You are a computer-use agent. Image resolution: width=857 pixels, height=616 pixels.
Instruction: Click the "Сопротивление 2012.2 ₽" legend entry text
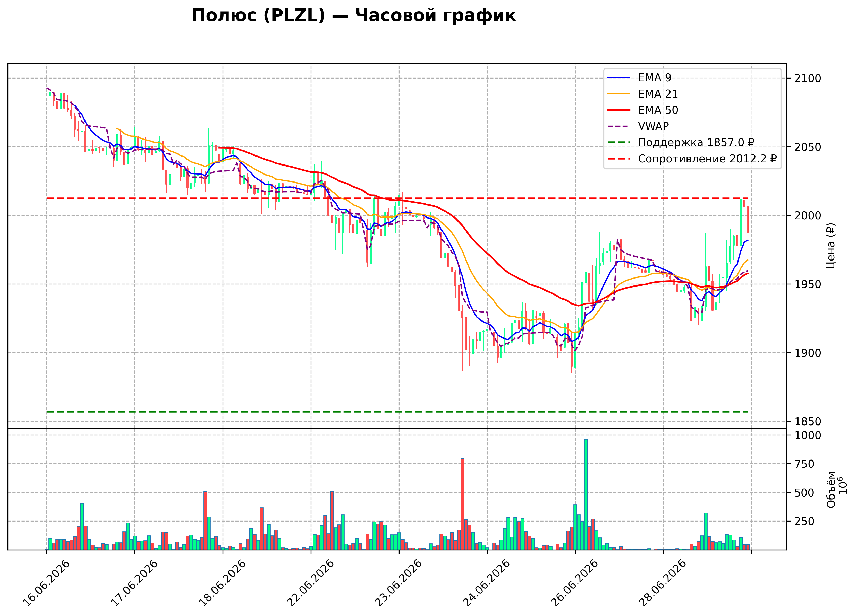tap(707, 159)
